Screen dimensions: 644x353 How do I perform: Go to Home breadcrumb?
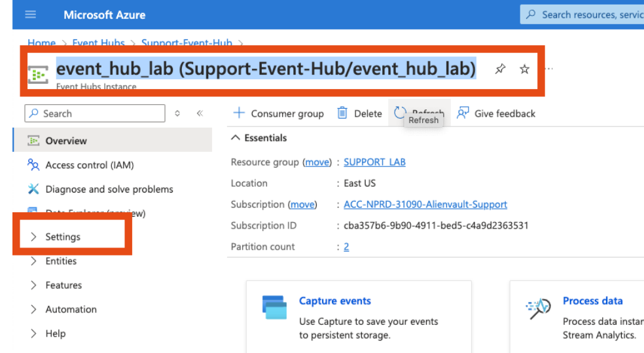click(41, 43)
